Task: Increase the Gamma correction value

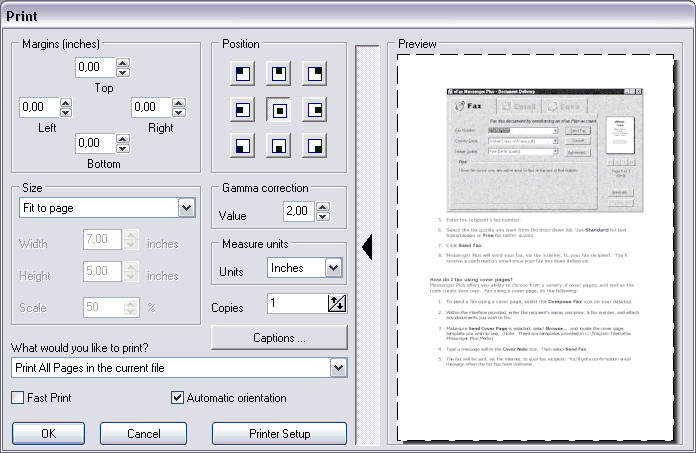Action: click(323, 207)
